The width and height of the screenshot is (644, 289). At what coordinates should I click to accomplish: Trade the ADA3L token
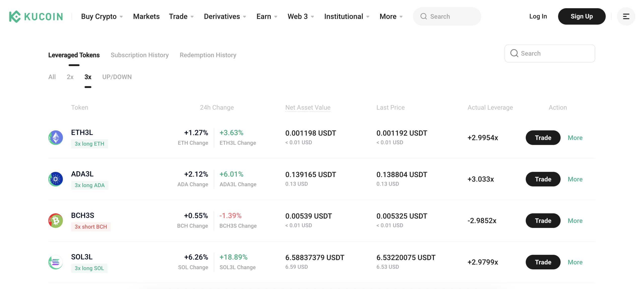point(543,179)
